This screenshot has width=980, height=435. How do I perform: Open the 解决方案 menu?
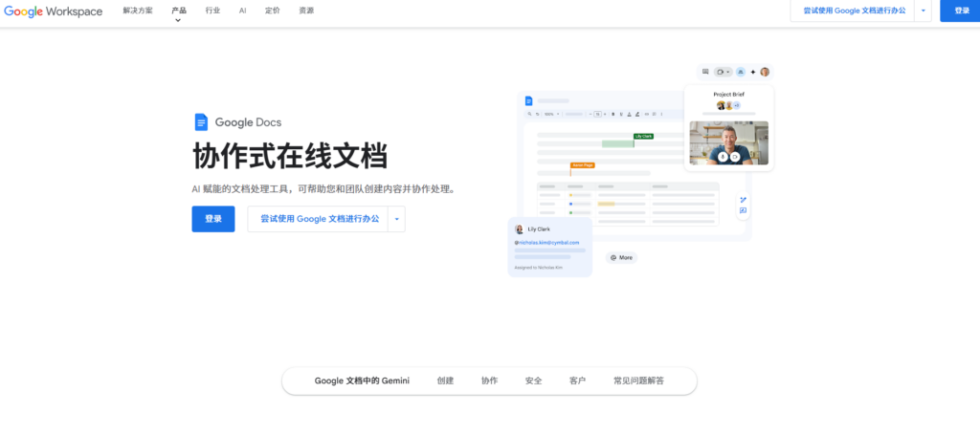[x=138, y=11]
